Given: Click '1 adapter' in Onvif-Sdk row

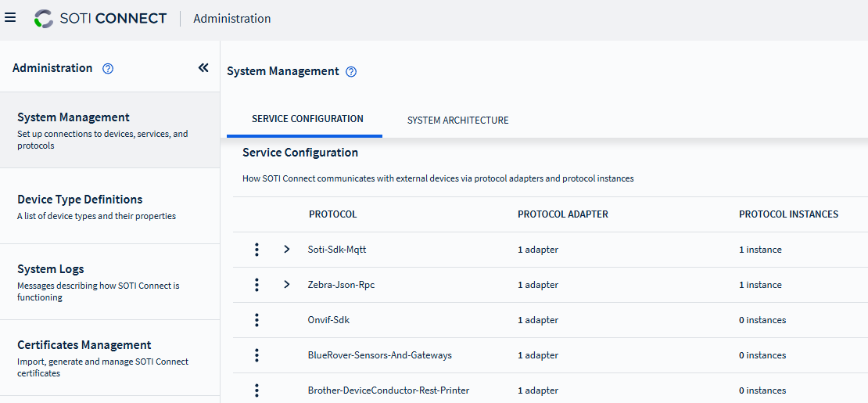Looking at the screenshot, I should point(538,320).
